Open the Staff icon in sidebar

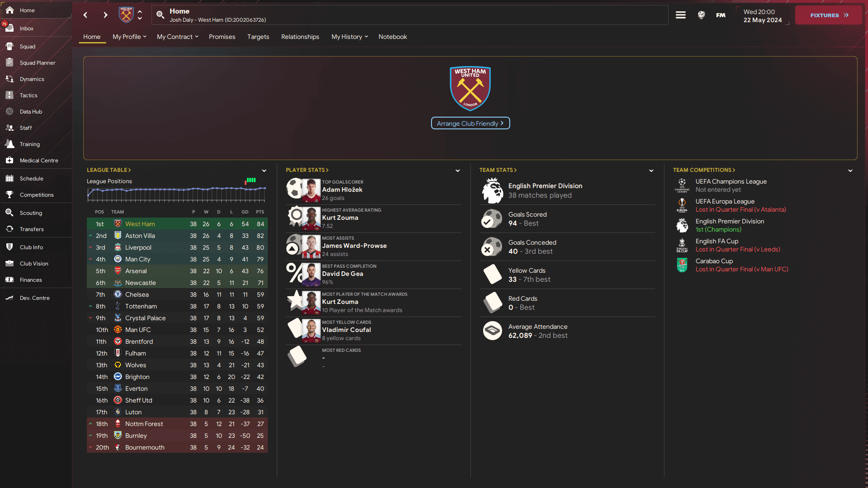[x=9, y=128]
